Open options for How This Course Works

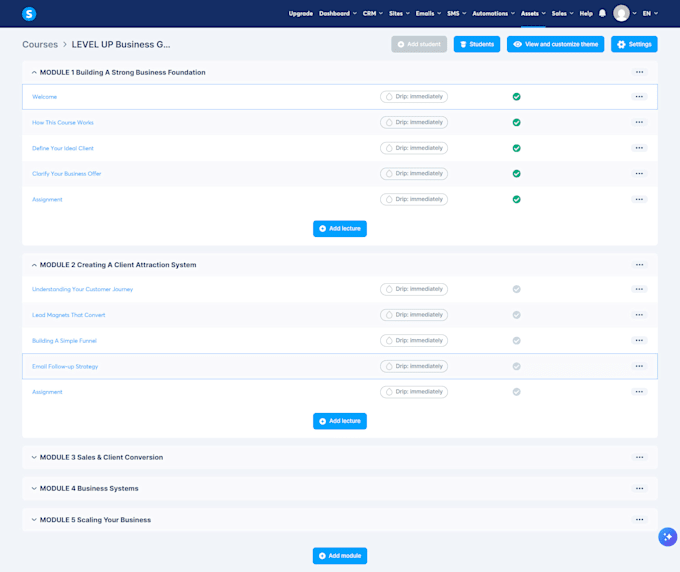point(639,122)
